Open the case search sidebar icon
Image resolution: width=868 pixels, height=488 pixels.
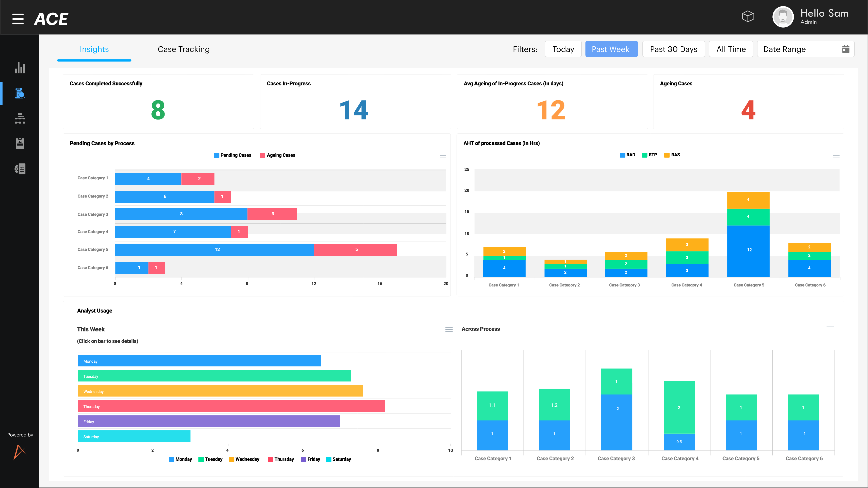click(20, 93)
